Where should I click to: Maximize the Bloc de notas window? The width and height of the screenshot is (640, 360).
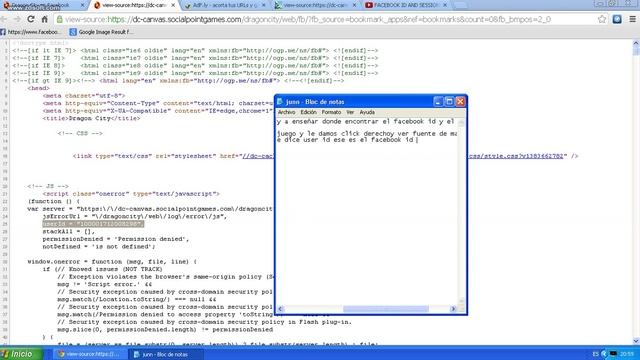[449, 102]
